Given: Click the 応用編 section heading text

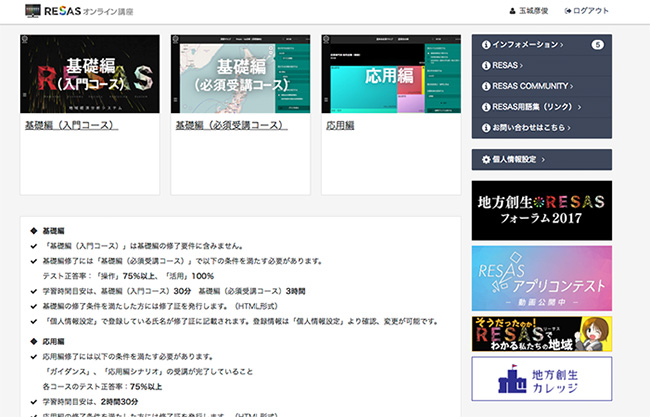Looking at the screenshot, I should click(53, 342).
